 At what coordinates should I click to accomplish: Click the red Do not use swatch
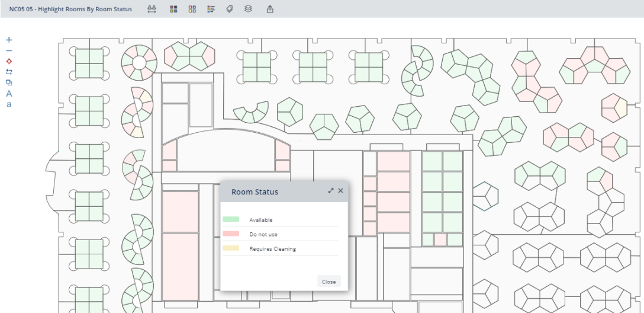pyautogui.click(x=231, y=234)
